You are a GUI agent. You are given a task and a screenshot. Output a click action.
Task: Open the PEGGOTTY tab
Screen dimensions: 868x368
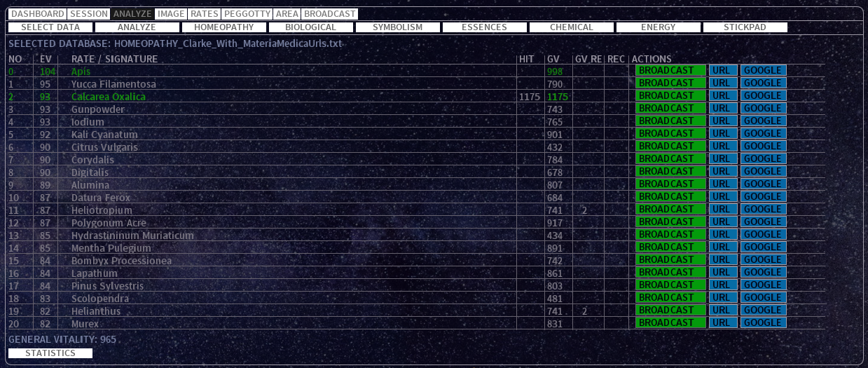[247, 14]
